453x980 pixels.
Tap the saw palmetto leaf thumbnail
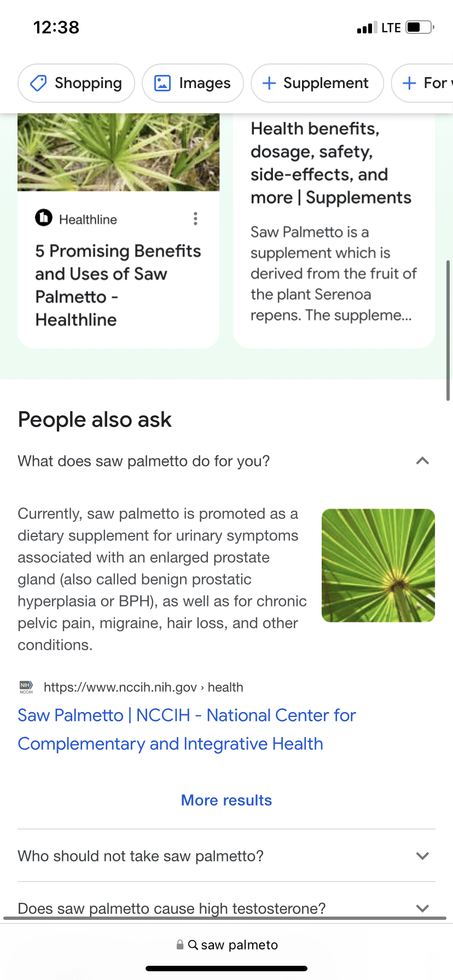pyautogui.click(x=378, y=565)
